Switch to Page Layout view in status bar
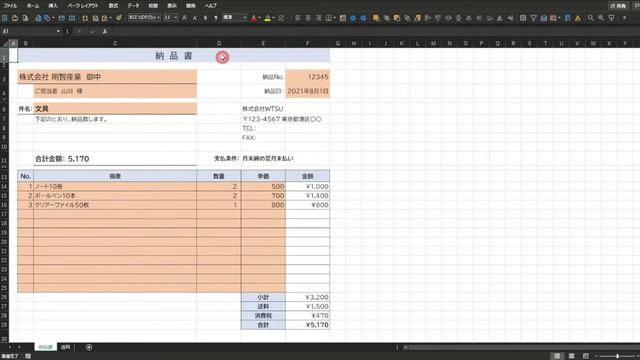640x360 pixels. [x=571, y=356]
